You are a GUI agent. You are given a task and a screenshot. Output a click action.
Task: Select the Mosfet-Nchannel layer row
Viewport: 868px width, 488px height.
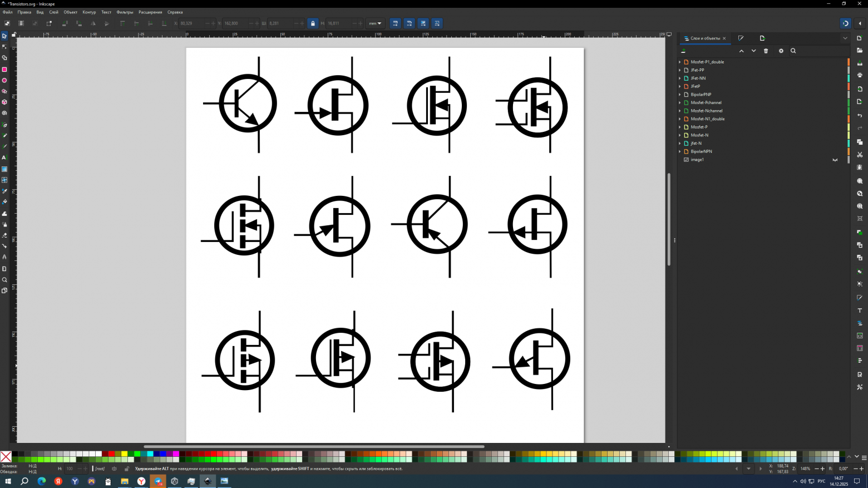coord(763,111)
